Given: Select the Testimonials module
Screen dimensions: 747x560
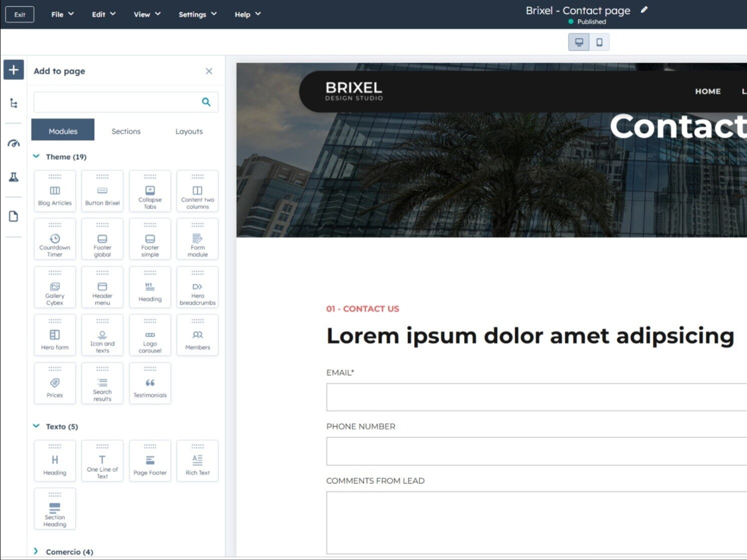Looking at the screenshot, I should pos(150,384).
